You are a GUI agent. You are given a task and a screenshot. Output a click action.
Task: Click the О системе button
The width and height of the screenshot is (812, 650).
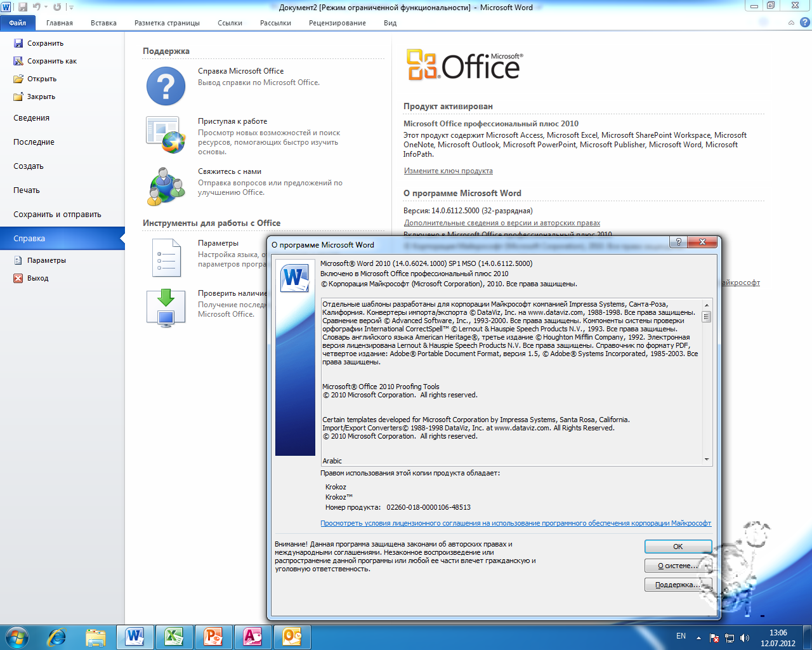pyautogui.click(x=678, y=566)
